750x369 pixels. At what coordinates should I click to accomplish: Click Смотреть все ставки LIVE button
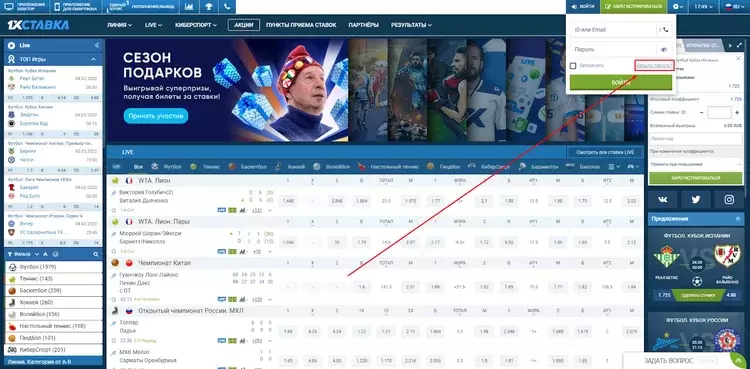click(605, 152)
